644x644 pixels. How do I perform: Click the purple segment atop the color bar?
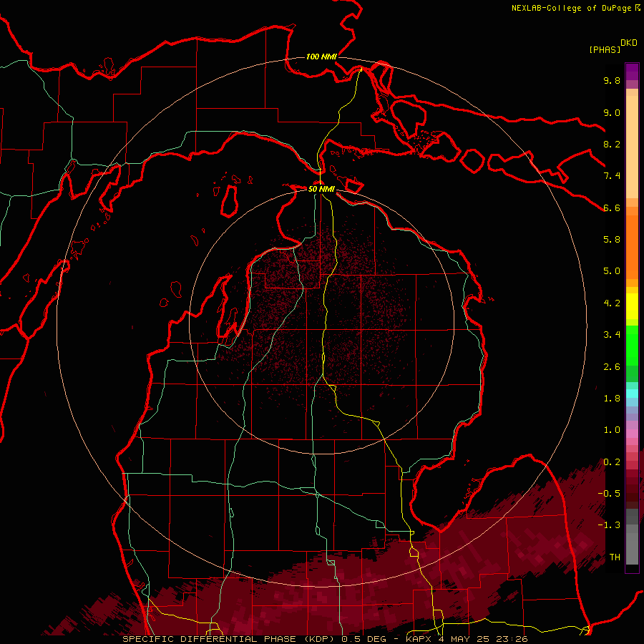tap(632, 72)
